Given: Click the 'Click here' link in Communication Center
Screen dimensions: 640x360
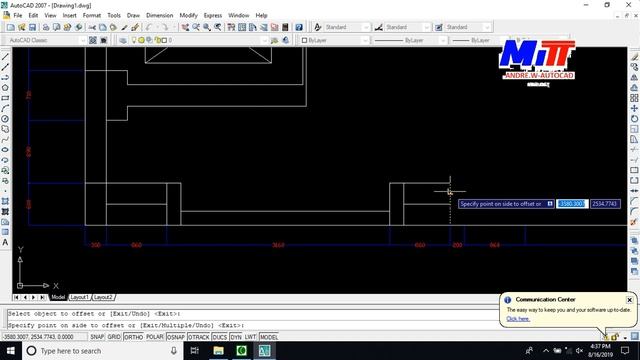Looking at the screenshot, I should tap(518, 319).
